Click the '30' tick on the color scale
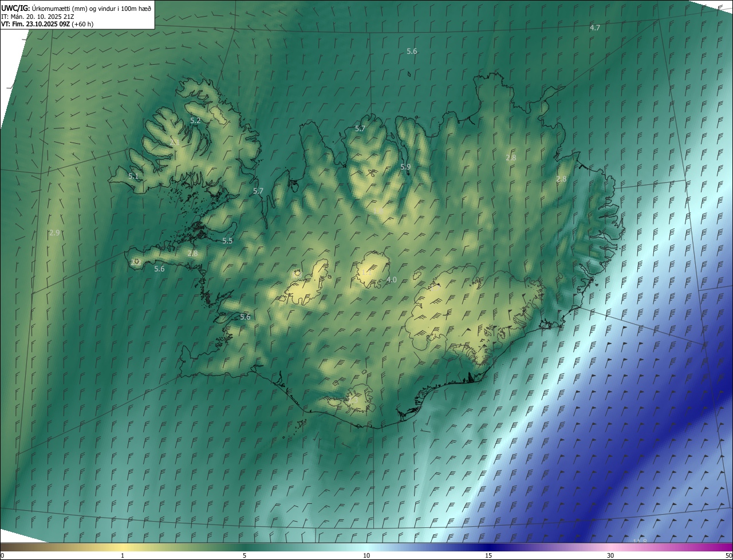The height and width of the screenshot is (560, 733). coord(610,555)
